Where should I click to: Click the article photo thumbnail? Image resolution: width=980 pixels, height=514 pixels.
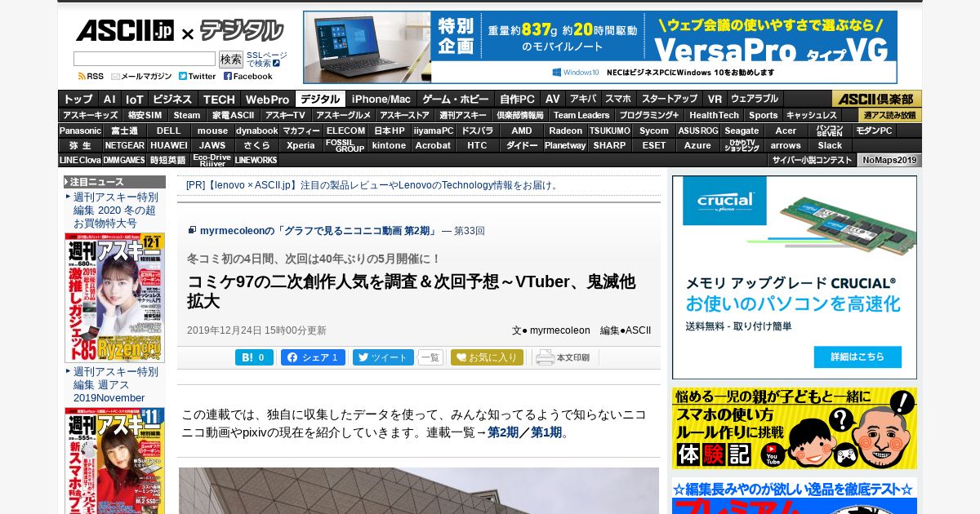419,490
